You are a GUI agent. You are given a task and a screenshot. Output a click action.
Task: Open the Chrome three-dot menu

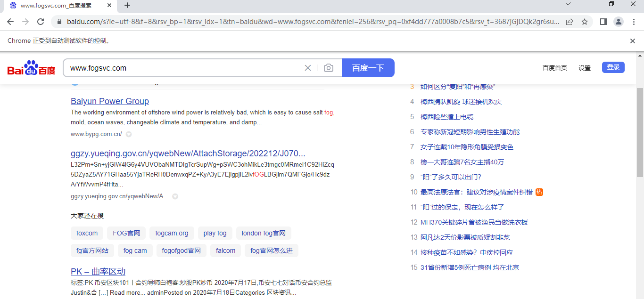pos(634,22)
